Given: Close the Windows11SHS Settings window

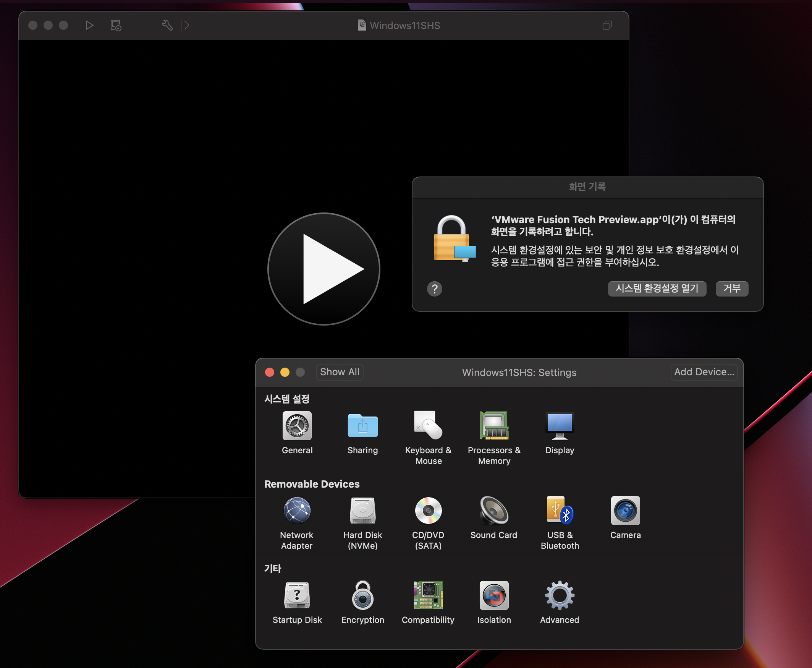Looking at the screenshot, I should [270, 373].
